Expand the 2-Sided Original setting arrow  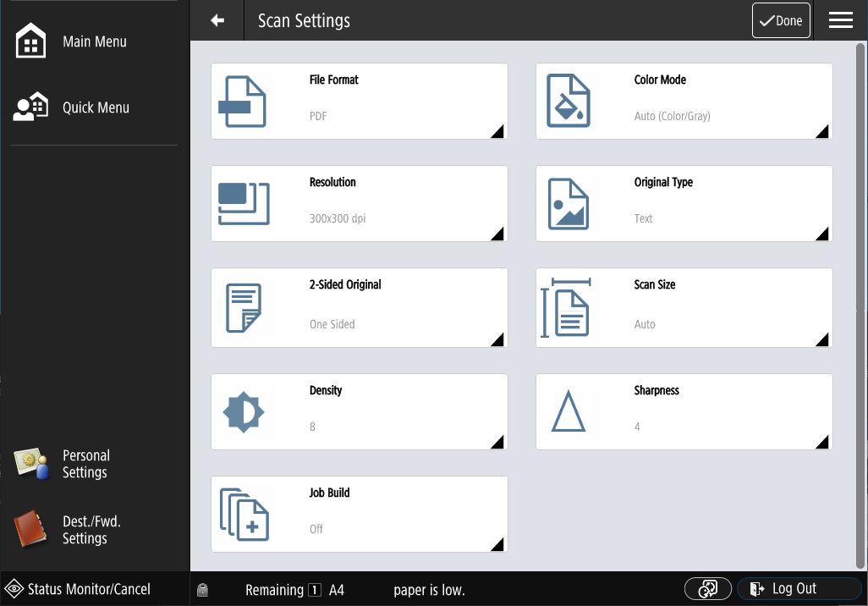497,339
